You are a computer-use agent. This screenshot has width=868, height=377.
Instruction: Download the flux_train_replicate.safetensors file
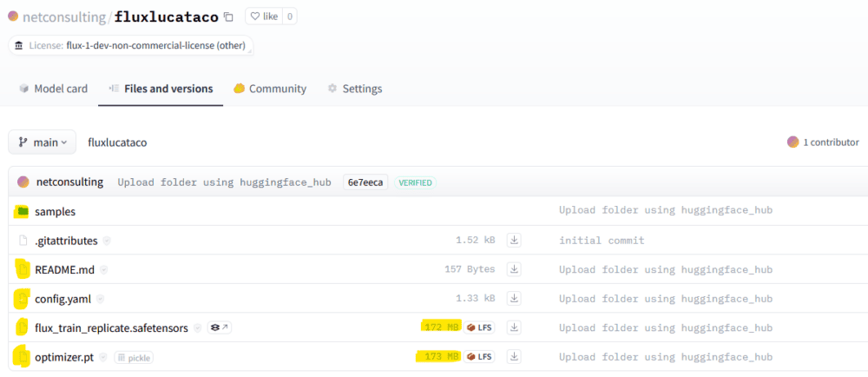coord(514,327)
